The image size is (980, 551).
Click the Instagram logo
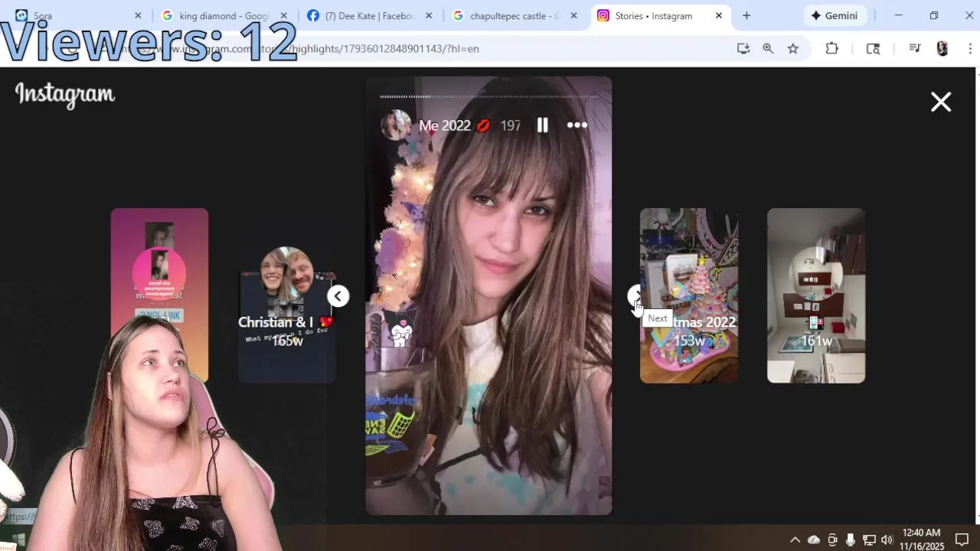65,96
